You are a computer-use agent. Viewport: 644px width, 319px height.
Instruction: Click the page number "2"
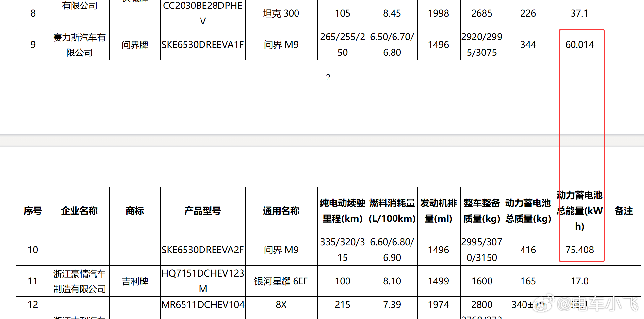pos(328,77)
